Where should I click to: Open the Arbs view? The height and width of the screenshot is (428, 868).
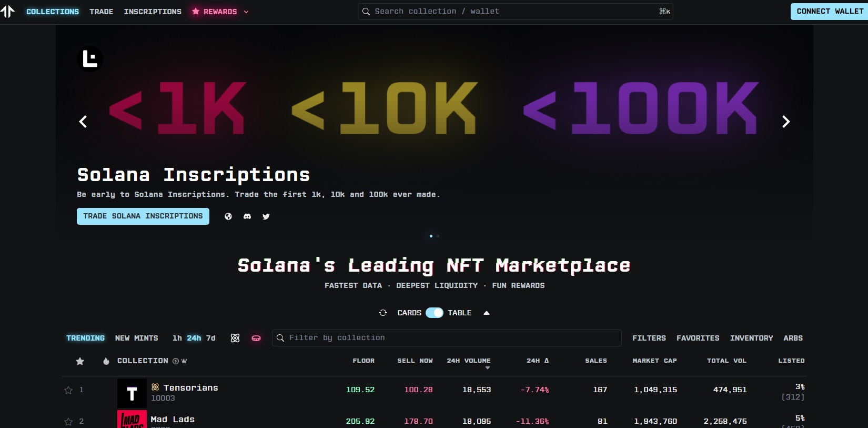click(x=793, y=338)
